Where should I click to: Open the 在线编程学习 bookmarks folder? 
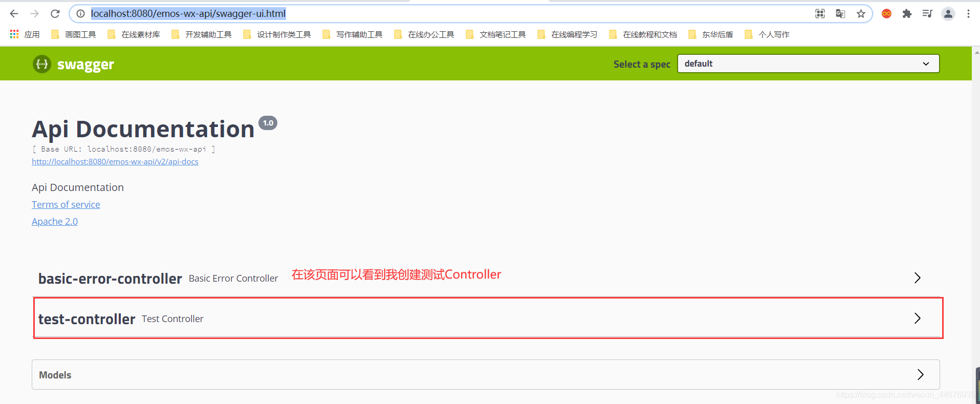tap(567, 34)
